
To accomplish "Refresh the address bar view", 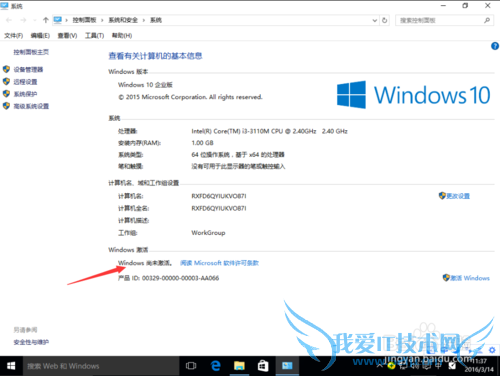I will 385,20.
